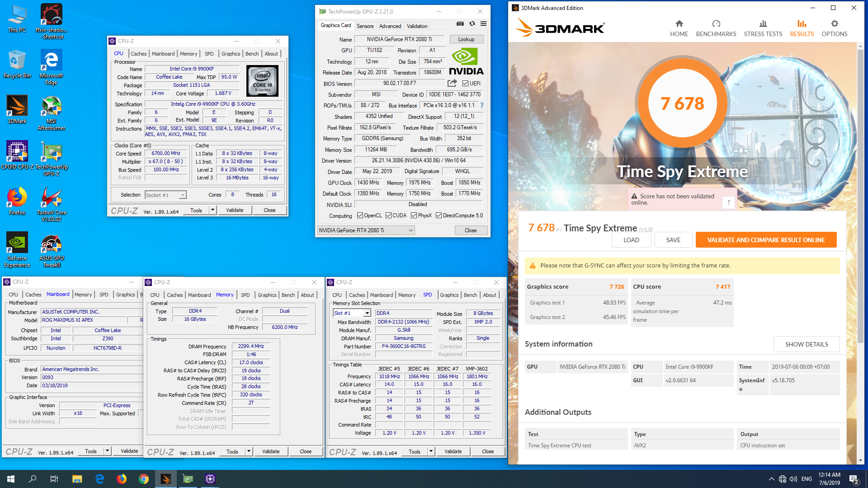Take GPU-Z screenshot with camera icon

(x=460, y=24)
